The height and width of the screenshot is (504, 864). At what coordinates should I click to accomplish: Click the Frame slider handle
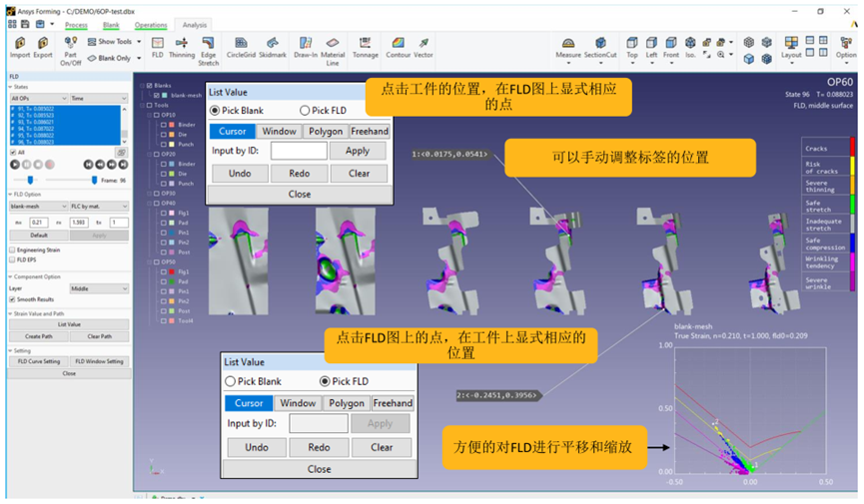(x=94, y=180)
